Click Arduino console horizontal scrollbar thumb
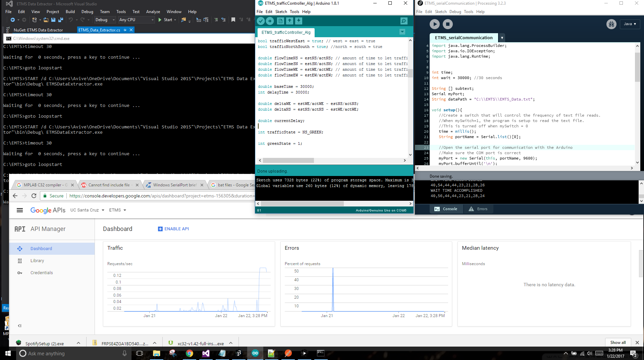Screen dimensions: 644x360 (302, 203)
